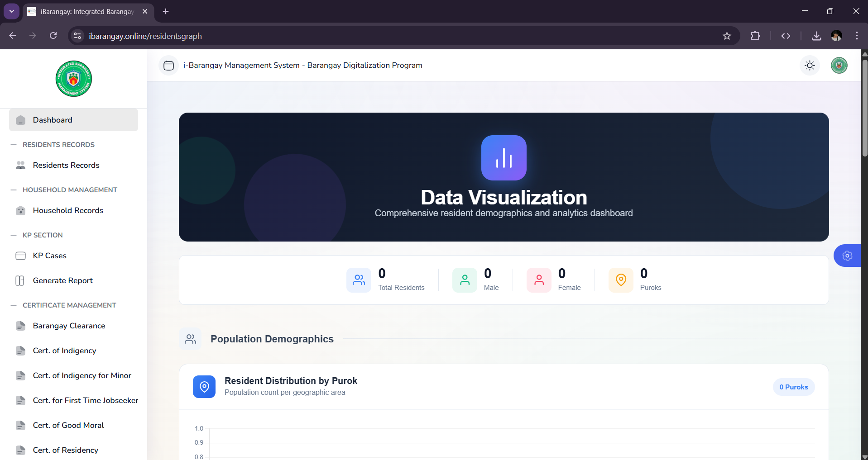This screenshot has height=460, width=868.
Task: Click the blue settings gear floating button
Action: pos(847,256)
